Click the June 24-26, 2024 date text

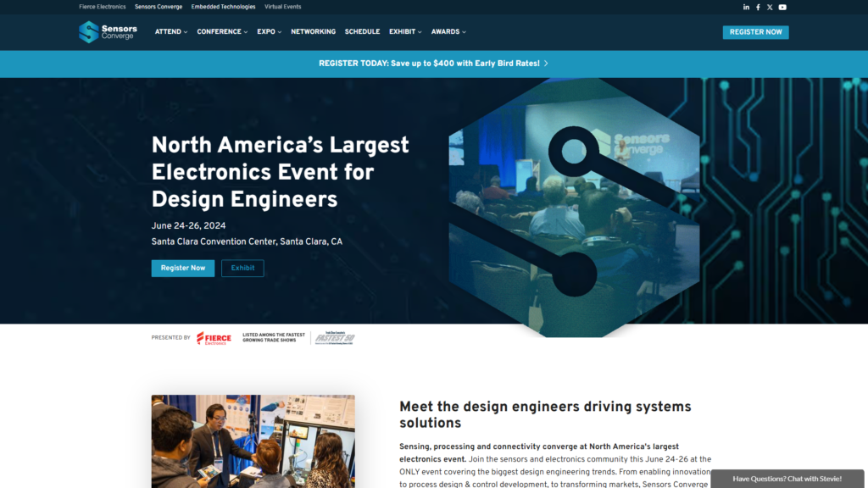(188, 225)
